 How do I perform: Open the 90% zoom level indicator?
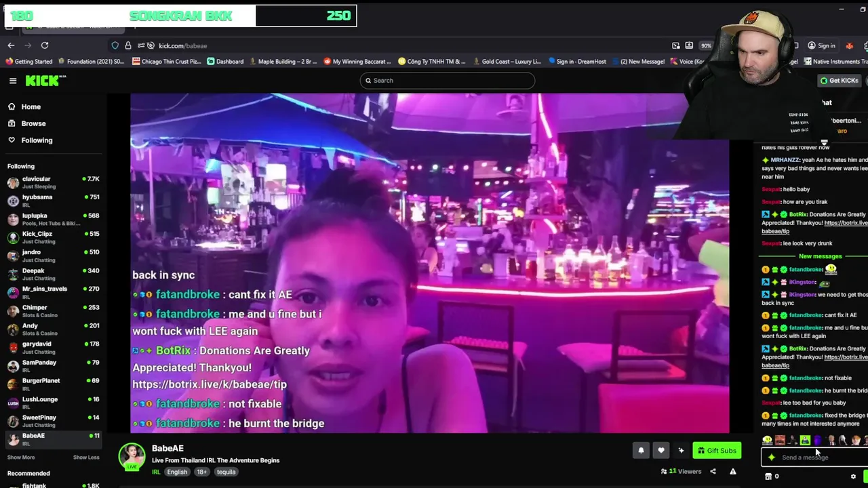pyautogui.click(x=707, y=45)
